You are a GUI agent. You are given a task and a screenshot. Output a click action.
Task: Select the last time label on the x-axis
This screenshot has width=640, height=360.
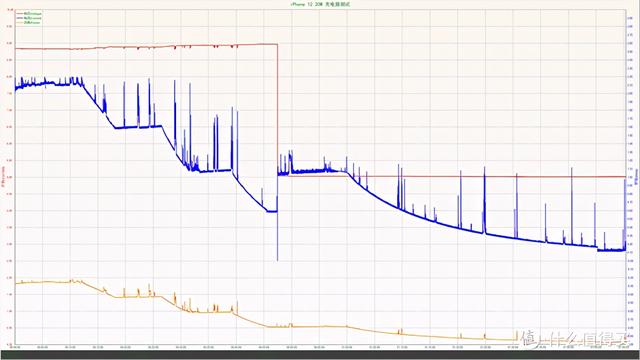pyautogui.click(x=624, y=347)
